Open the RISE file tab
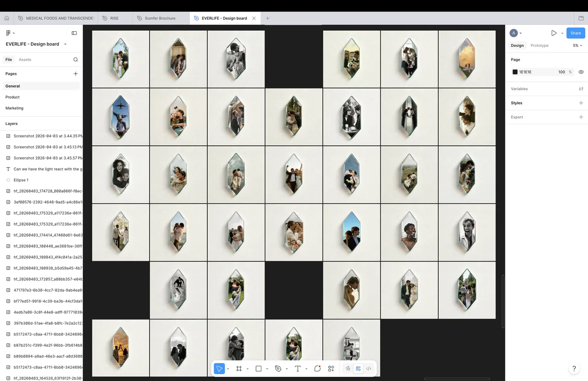Image resolution: width=588 pixels, height=381 pixels. pyautogui.click(x=114, y=18)
